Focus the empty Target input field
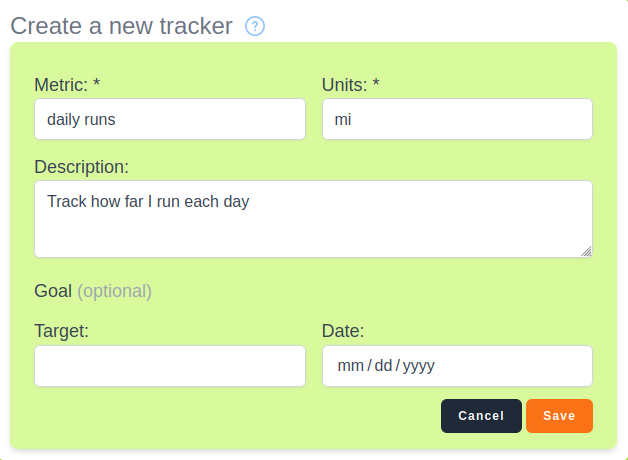 [169, 366]
